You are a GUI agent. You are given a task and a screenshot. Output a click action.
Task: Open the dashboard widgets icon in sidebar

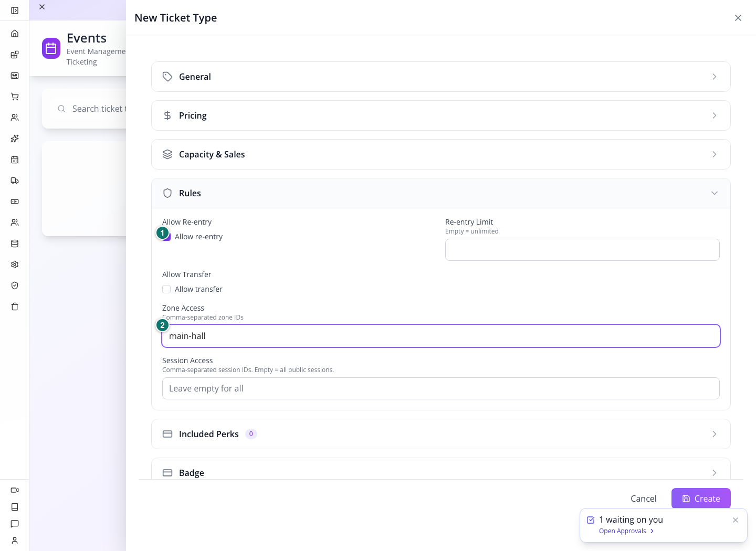[x=15, y=55]
